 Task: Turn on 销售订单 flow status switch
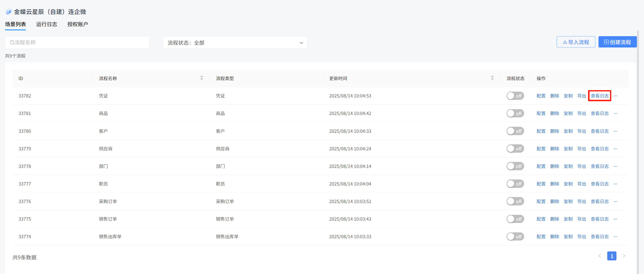[x=515, y=219]
